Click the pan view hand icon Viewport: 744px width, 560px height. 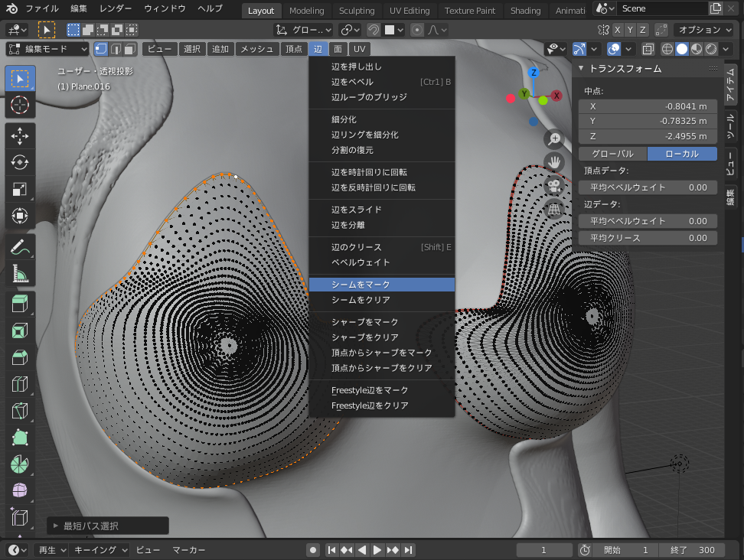pyautogui.click(x=554, y=162)
